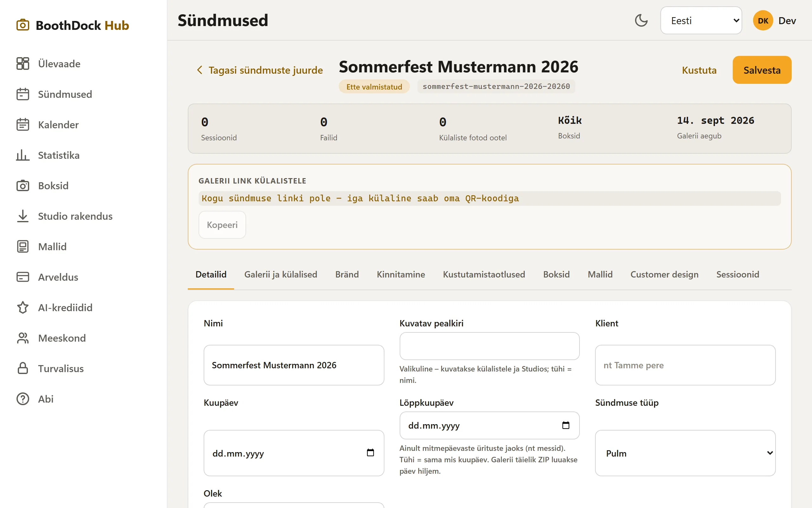Viewport: 812px width, 508px height.
Task: Click the Kuupäev date field
Action: click(294, 453)
